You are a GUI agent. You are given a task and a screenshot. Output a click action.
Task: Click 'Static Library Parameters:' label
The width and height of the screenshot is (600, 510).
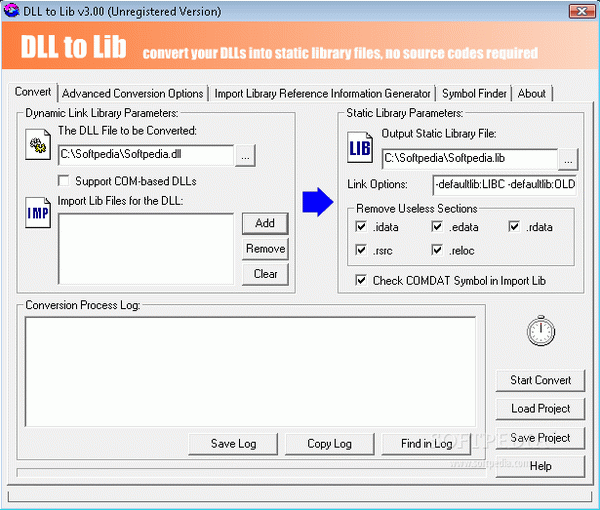tap(404, 113)
